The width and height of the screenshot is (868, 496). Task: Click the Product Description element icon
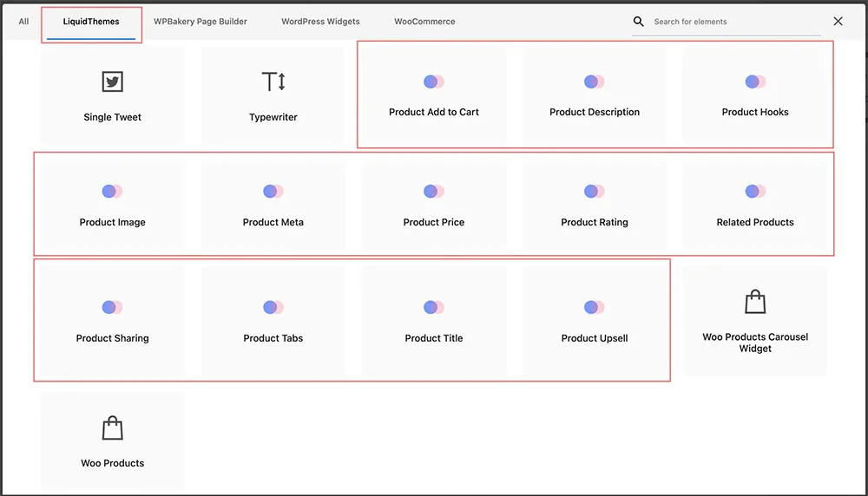click(x=595, y=82)
